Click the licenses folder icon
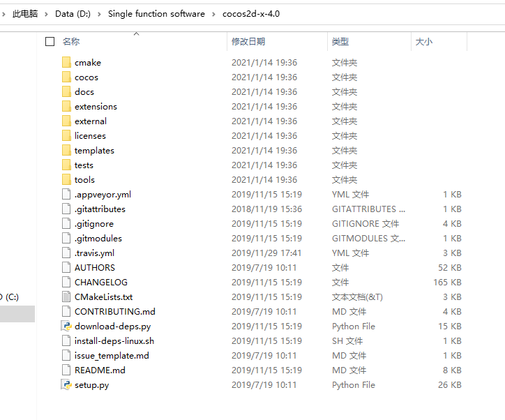 (66, 135)
